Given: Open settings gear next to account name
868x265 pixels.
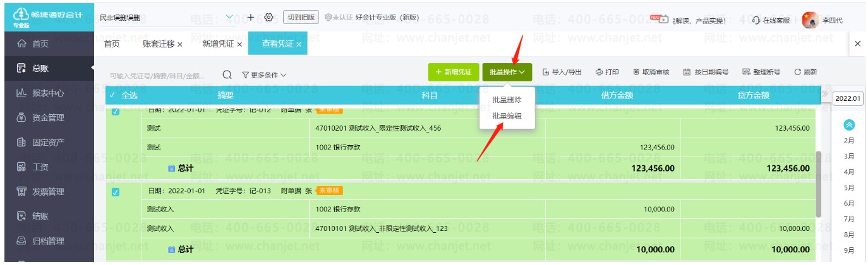Looking at the screenshot, I should tap(268, 18).
